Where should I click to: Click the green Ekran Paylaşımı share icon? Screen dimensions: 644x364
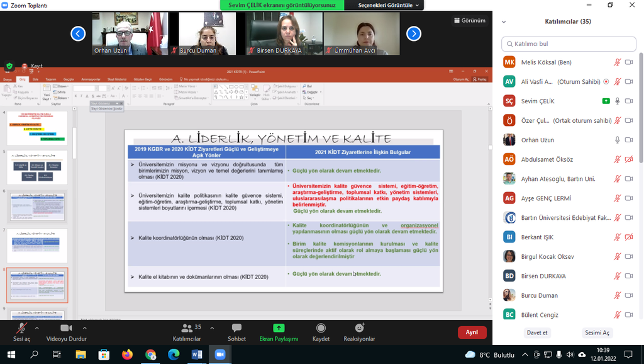tap(279, 329)
